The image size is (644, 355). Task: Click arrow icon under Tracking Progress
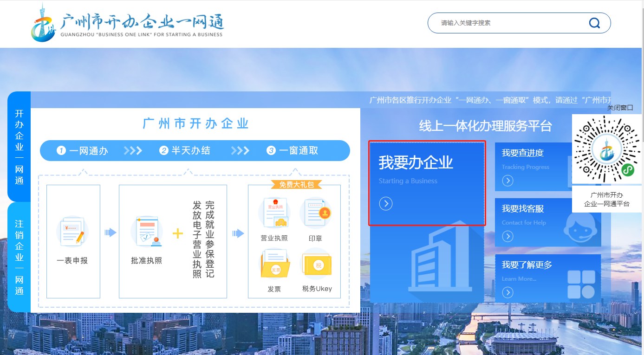[x=507, y=181]
